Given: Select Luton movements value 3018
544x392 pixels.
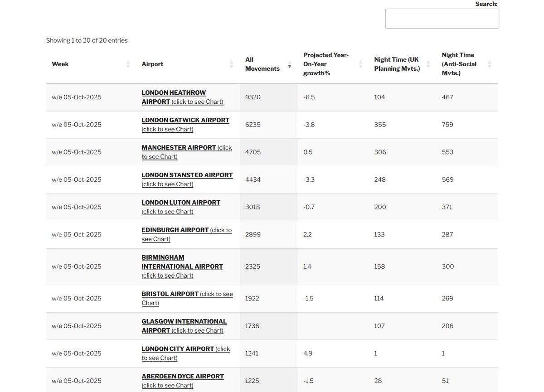Looking at the screenshot, I should tap(253, 207).
